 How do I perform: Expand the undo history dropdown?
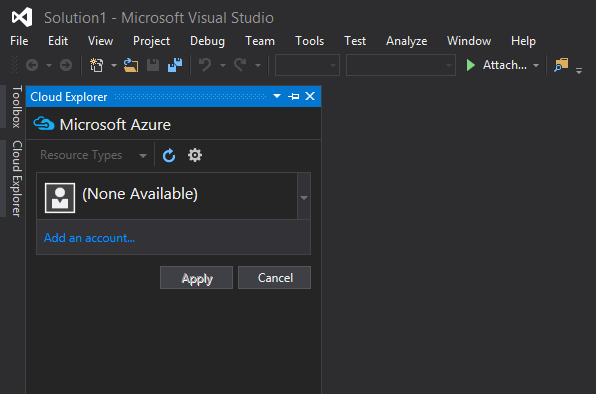point(223,65)
